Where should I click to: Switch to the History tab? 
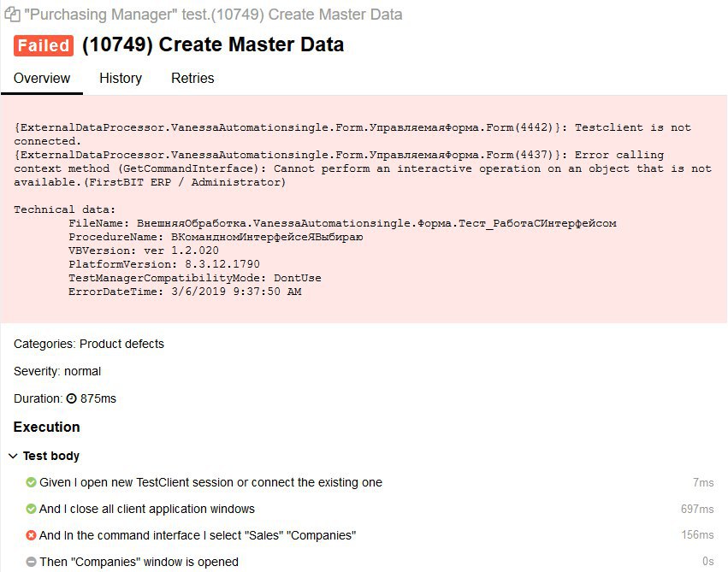coord(121,79)
